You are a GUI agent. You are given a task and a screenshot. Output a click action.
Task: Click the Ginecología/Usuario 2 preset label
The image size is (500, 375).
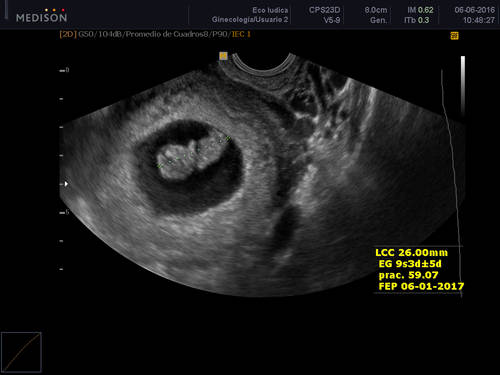(250, 20)
